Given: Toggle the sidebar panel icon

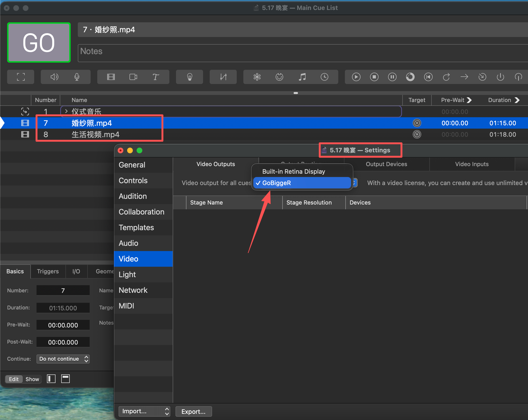Looking at the screenshot, I should (x=51, y=378).
